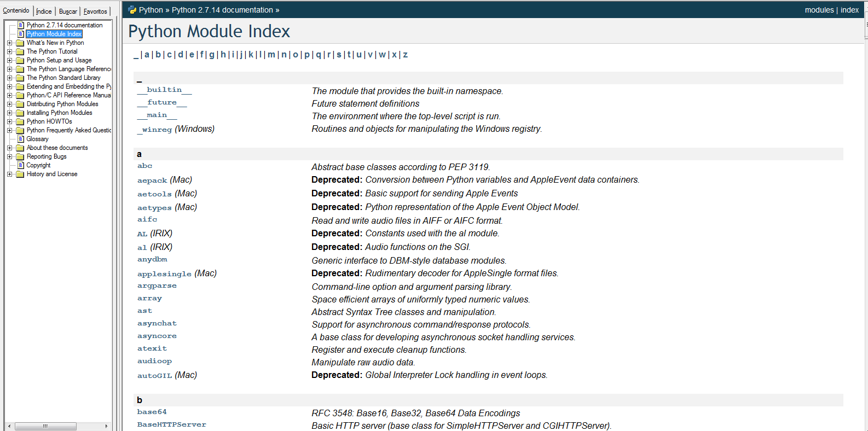Click 'Abstract base classes according to PEP 3119.' text
This screenshot has height=431, width=868.
pyautogui.click(x=401, y=167)
